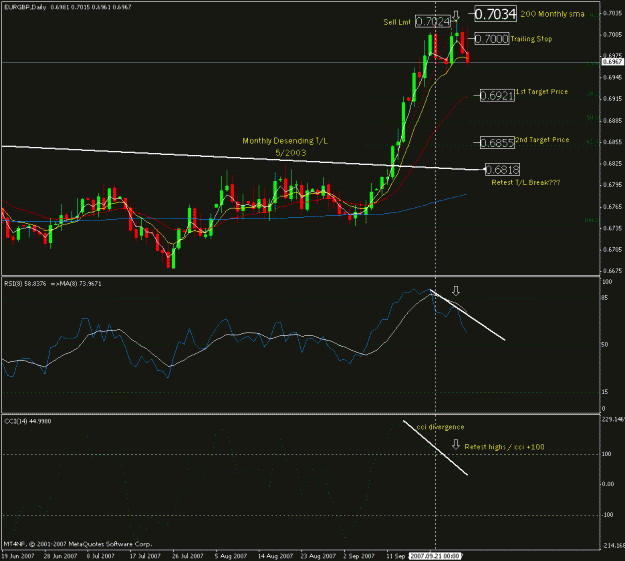
Task: Click the down arrow above the 0.7024 price label
Action: coord(456,16)
